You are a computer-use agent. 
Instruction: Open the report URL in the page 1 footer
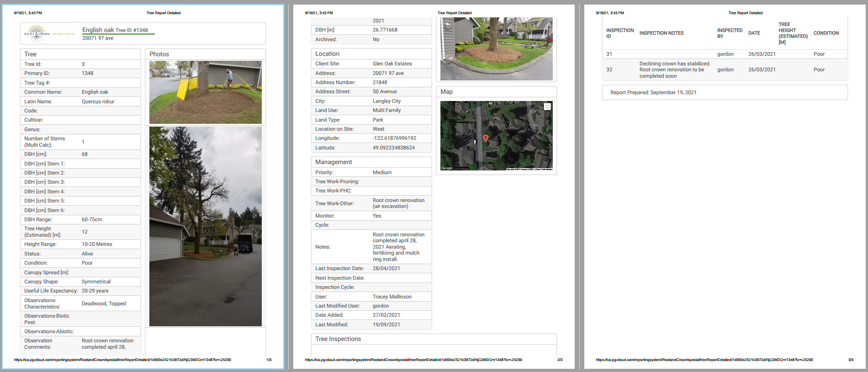[122, 360]
